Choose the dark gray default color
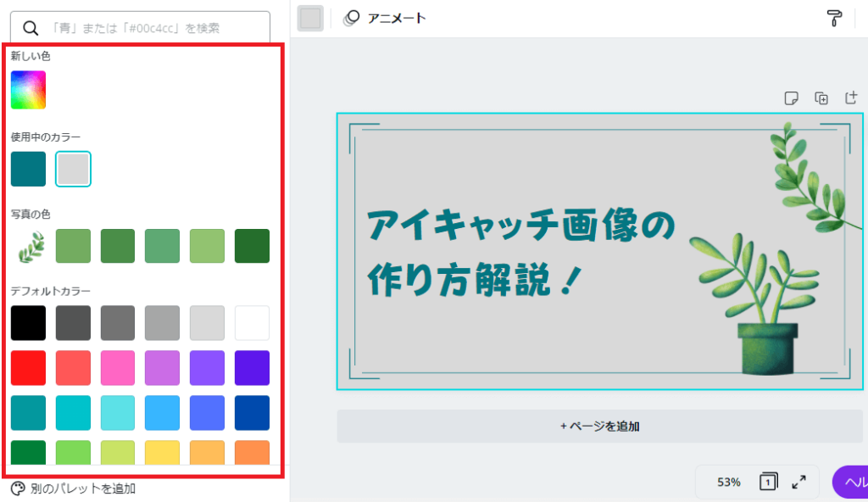Image resolution: width=868 pixels, height=502 pixels. pos(73,323)
